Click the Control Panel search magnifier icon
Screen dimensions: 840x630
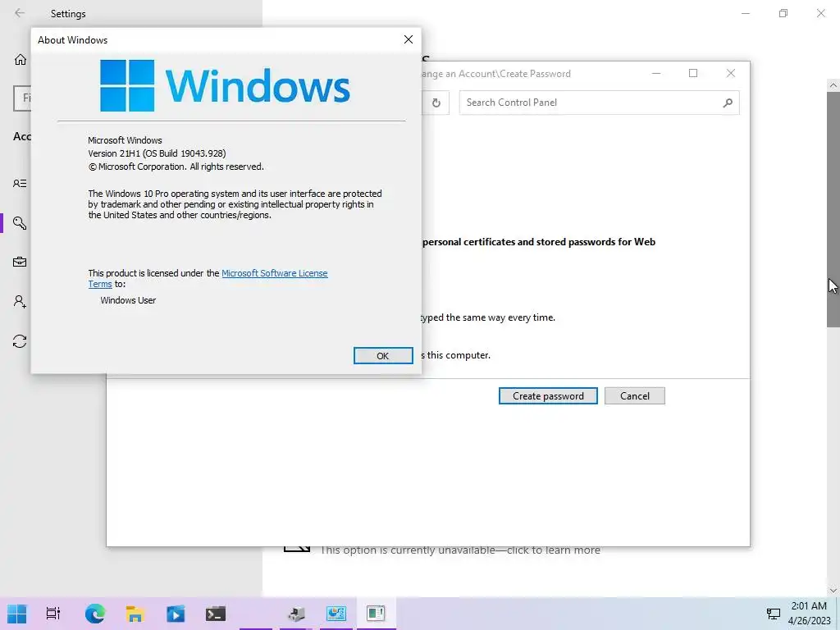point(728,103)
